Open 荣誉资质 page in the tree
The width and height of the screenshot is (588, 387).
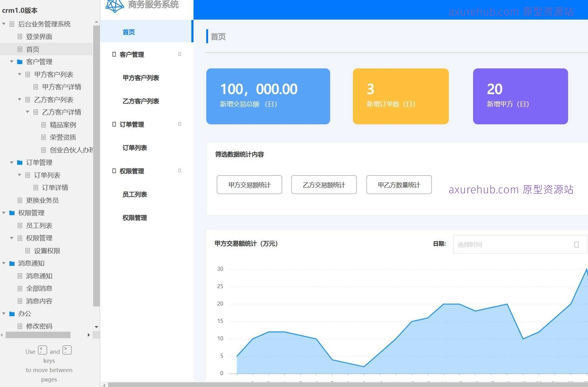(x=63, y=137)
